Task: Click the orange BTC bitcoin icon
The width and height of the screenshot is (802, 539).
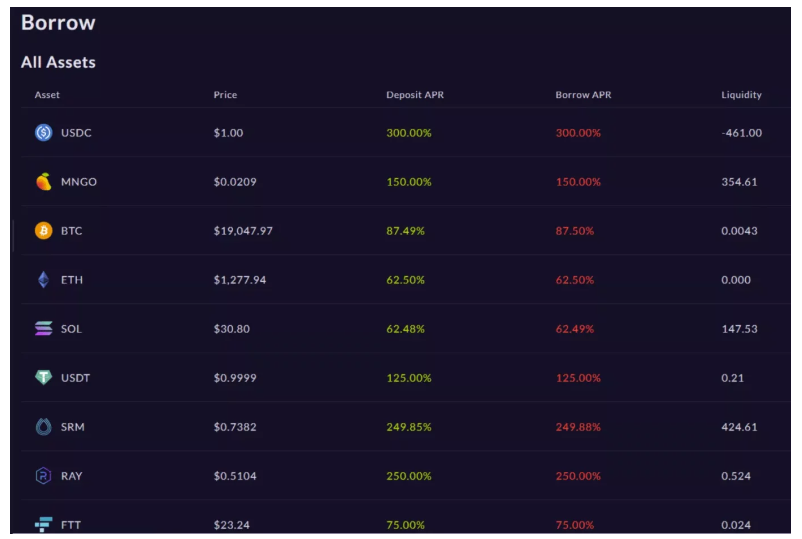Action: (43, 231)
